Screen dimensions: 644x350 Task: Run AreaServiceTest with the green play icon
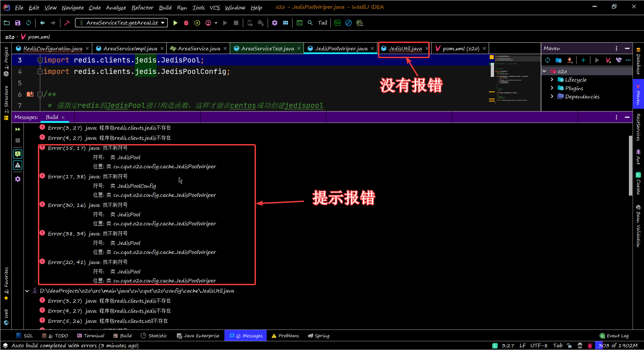click(x=175, y=23)
